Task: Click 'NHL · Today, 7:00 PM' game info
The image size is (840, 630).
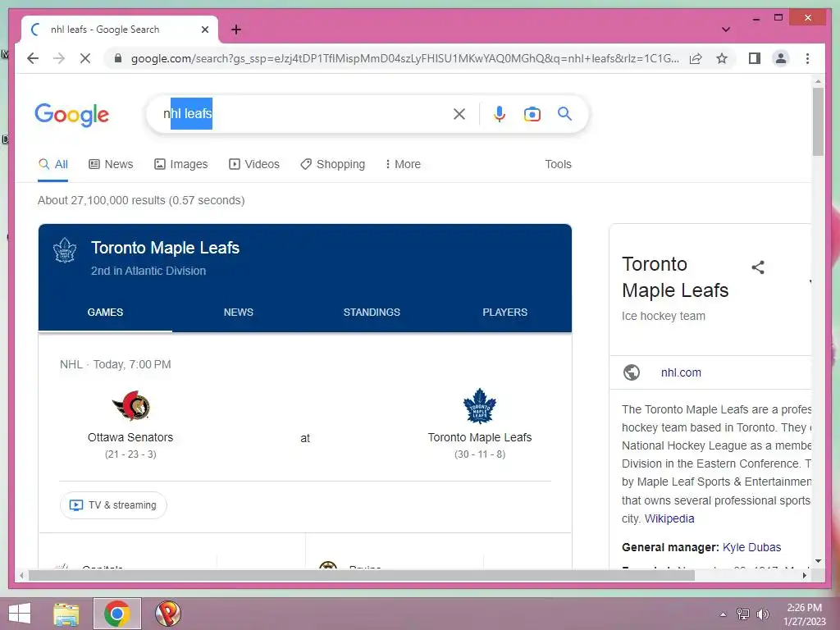Action: (115, 365)
